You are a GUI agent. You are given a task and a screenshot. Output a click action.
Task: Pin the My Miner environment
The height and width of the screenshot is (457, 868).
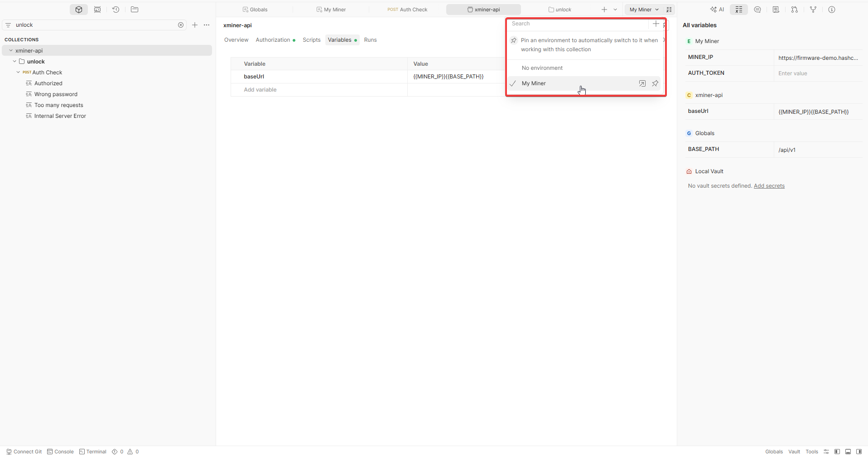tap(655, 83)
